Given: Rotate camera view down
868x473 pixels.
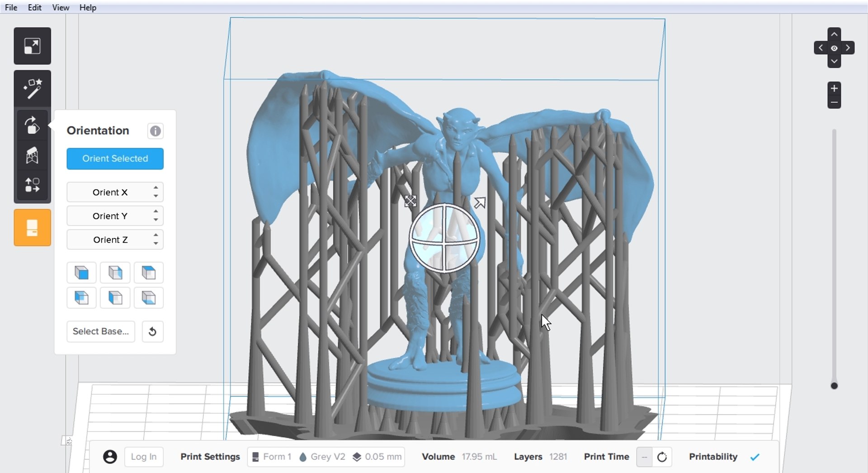Looking at the screenshot, I should point(834,61).
